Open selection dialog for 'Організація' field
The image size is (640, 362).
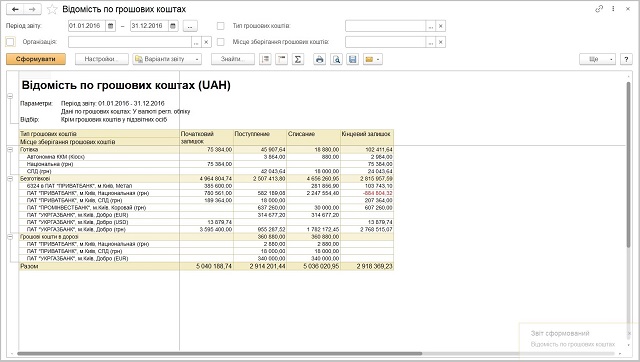196,42
